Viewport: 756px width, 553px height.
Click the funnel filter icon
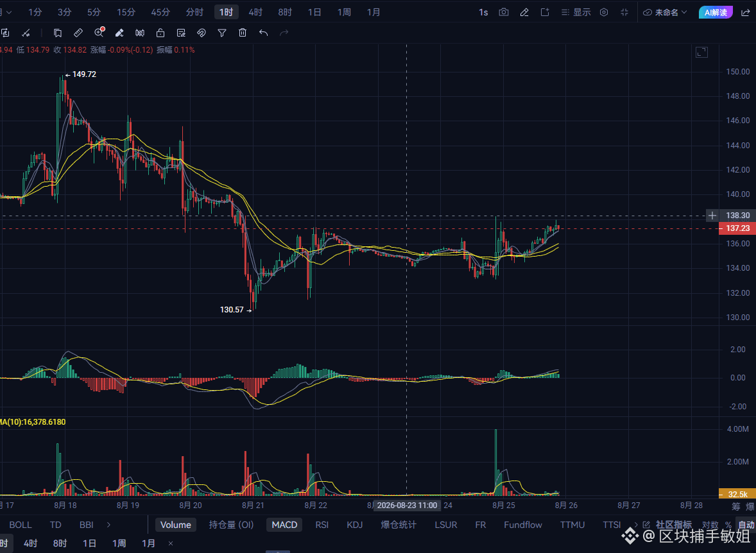[222, 33]
